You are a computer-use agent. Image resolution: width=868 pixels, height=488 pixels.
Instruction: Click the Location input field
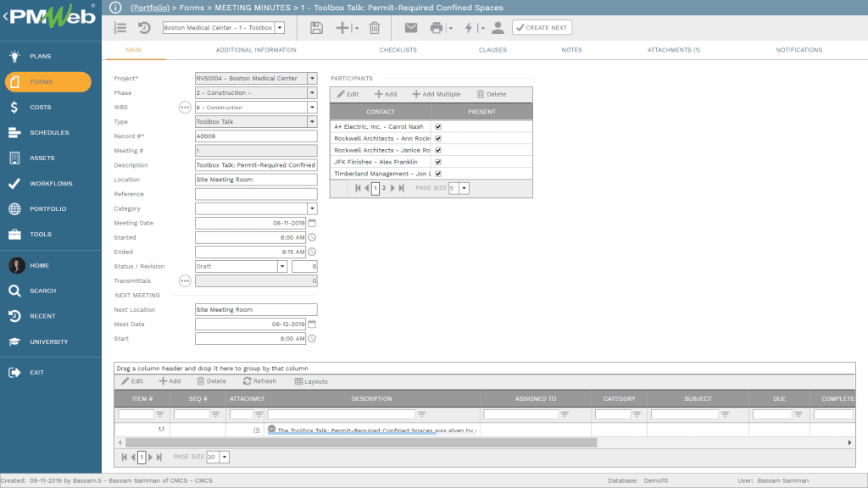pyautogui.click(x=256, y=180)
